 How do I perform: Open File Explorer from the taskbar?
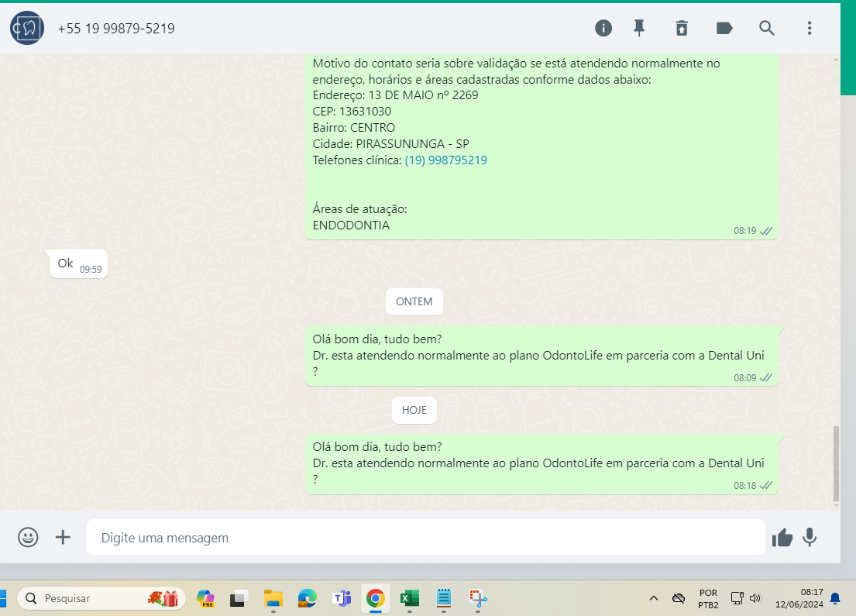point(273,598)
